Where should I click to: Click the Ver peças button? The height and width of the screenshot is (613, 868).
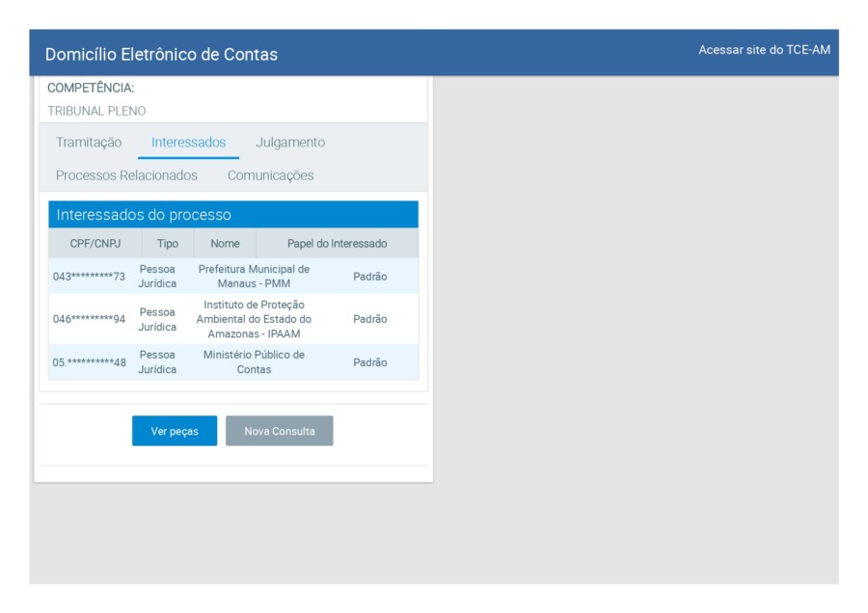175,431
